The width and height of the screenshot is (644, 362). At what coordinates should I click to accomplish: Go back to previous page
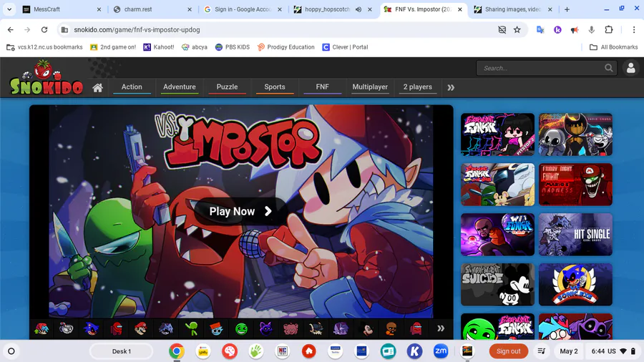pyautogui.click(x=10, y=29)
